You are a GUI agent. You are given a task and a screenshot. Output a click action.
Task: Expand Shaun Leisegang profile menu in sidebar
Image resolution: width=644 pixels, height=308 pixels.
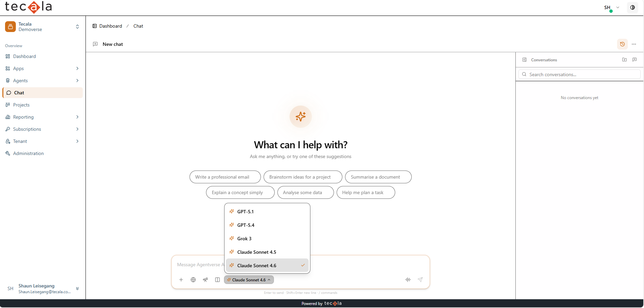[x=77, y=288]
